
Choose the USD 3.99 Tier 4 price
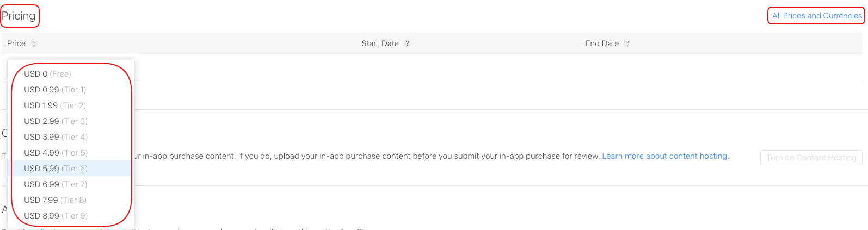(56, 137)
